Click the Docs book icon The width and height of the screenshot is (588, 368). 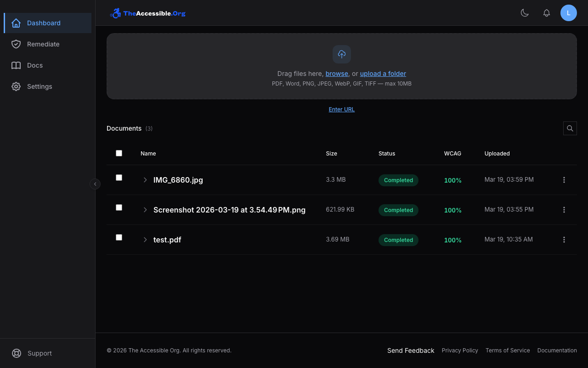click(x=16, y=65)
